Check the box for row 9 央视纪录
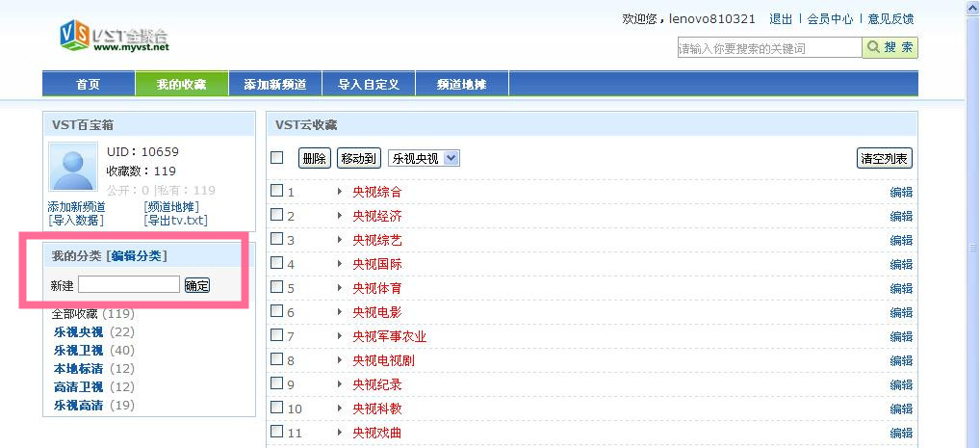Viewport: 980px width, 448px height. [277, 382]
